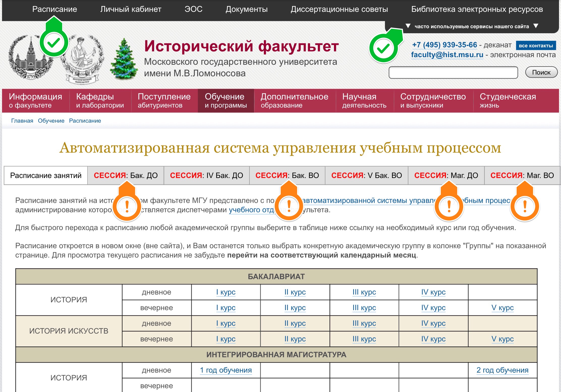This screenshot has height=392, width=561.
Task: Switch to СЕССИЯ: Маг. ДО tab
Action: [446, 175]
